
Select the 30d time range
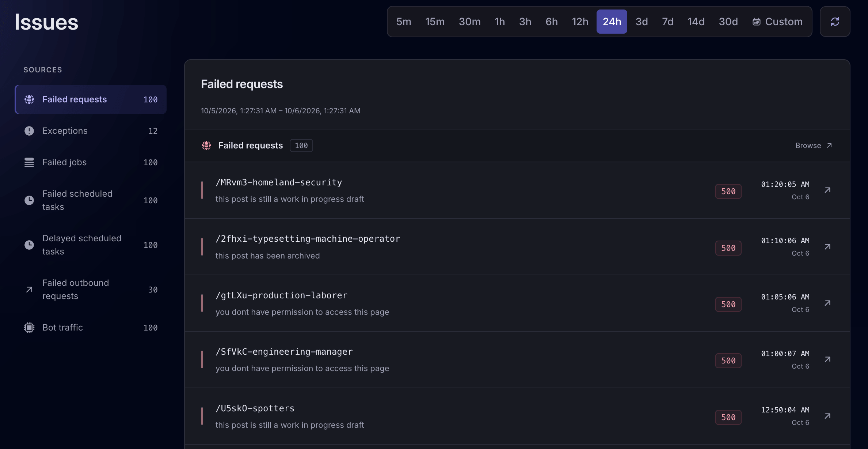point(728,22)
